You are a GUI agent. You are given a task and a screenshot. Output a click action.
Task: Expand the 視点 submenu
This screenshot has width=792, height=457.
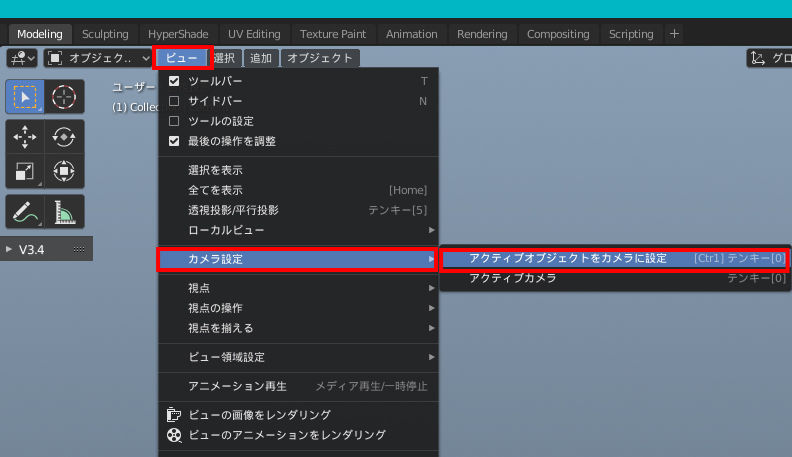[298, 288]
